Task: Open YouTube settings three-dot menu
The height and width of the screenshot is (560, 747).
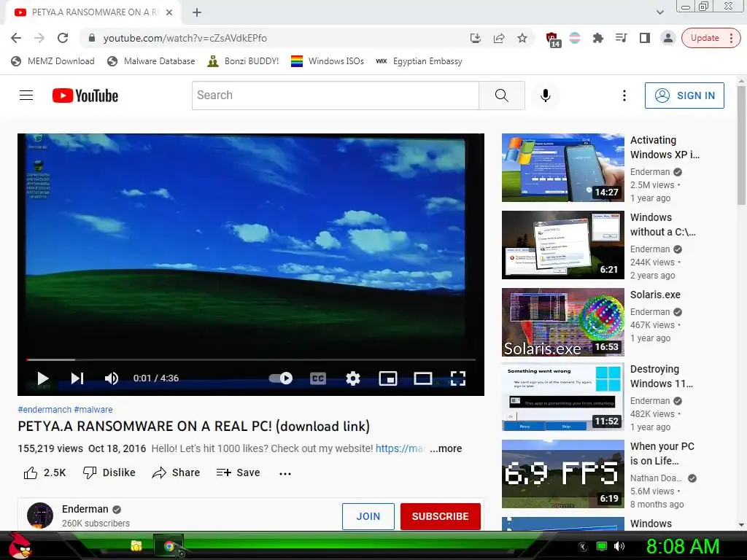Action: pyautogui.click(x=624, y=96)
